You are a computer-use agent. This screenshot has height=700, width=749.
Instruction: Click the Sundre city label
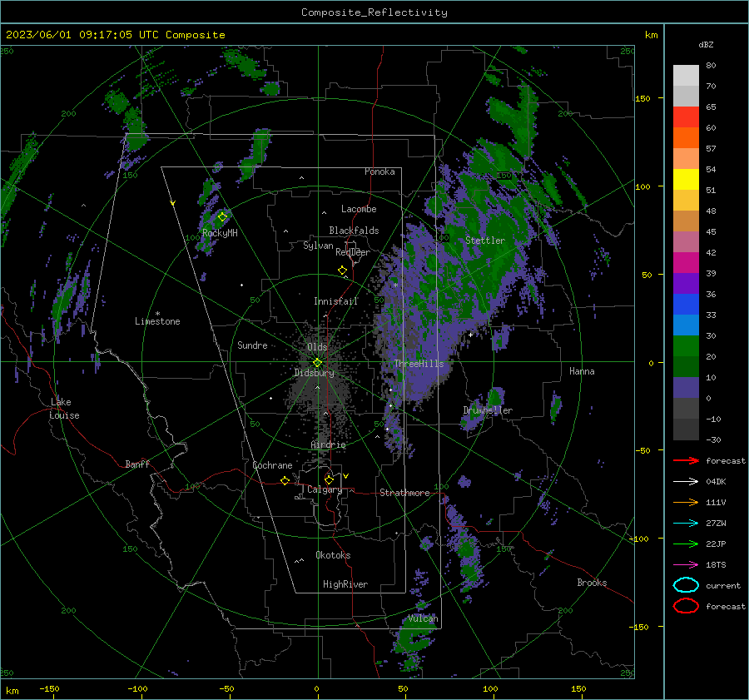click(252, 345)
